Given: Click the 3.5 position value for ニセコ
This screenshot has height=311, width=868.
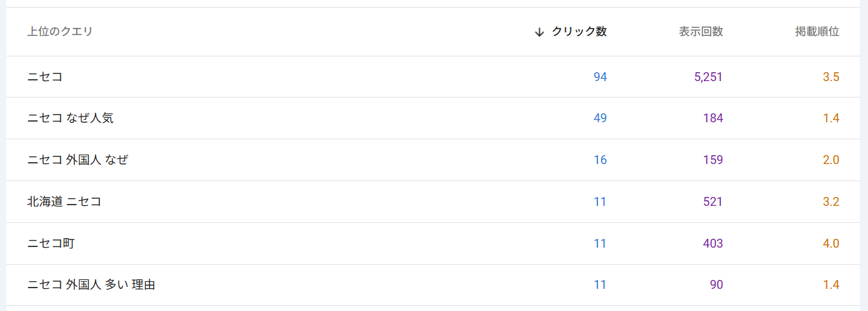Looking at the screenshot, I should (x=831, y=77).
